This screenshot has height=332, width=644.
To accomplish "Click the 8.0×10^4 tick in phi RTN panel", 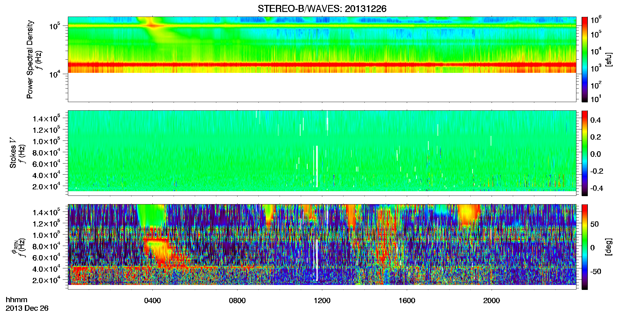I will tap(46, 246).
